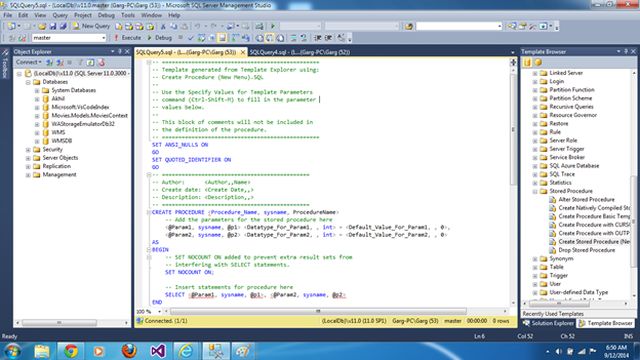640x360 pixels.
Task: Click the Increase Indent icon
Action: pyautogui.click(x=328, y=38)
